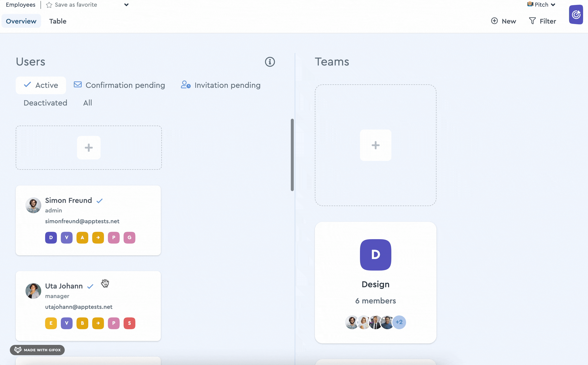
Task: Switch to the Table tab
Action: pyautogui.click(x=58, y=21)
